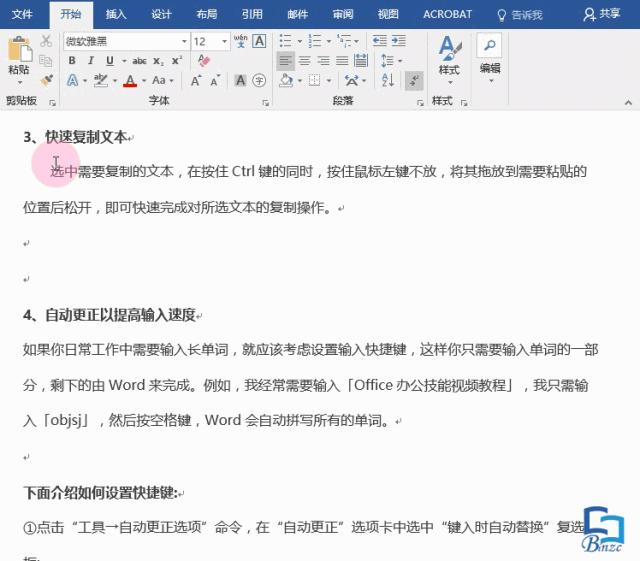Viewport: 640px width, 561px height.
Task: Switch to the ACROBAT tab
Action: [447, 15]
